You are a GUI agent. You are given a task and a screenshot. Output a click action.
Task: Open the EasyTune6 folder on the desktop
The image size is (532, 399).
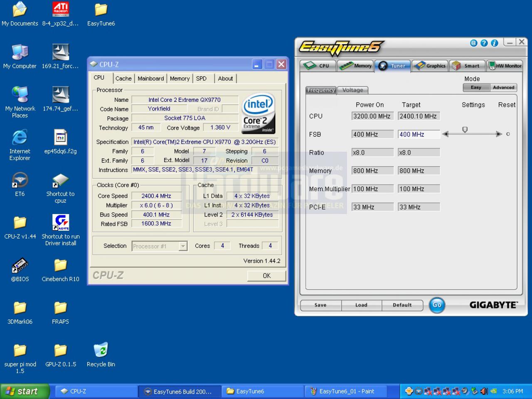click(101, 15)
